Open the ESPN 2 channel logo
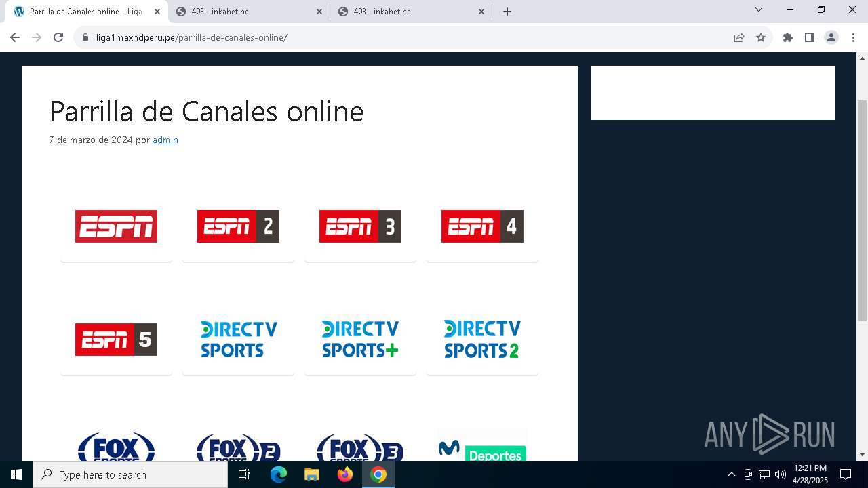This screenshot has height=488, width=868. click(238, 226)
